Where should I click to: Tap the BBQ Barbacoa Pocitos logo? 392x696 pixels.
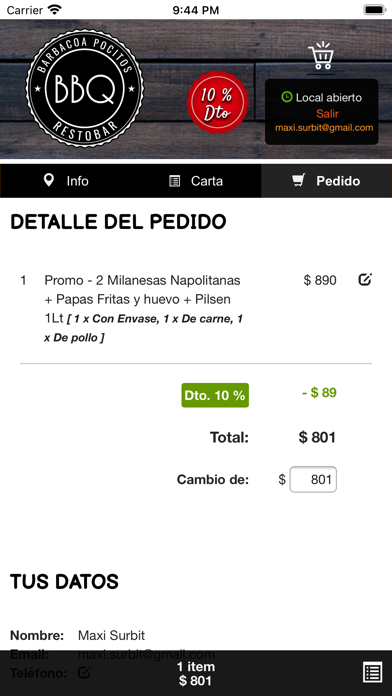[85, 88]
